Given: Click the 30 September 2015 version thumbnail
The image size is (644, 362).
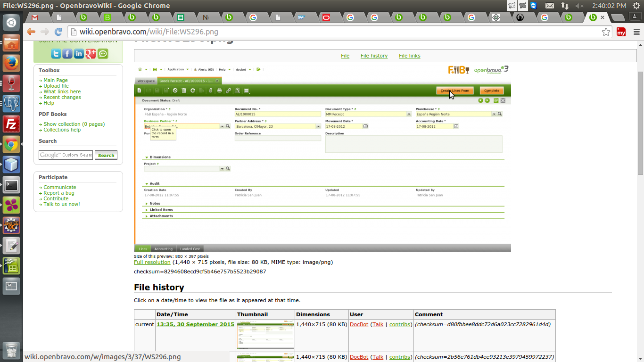Looking at the screenshot, I should pos(265,335).
